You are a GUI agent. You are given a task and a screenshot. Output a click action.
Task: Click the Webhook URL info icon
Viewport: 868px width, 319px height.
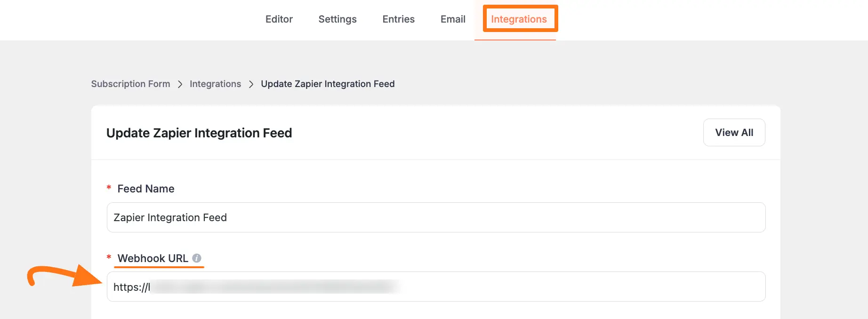click(197, 258)
